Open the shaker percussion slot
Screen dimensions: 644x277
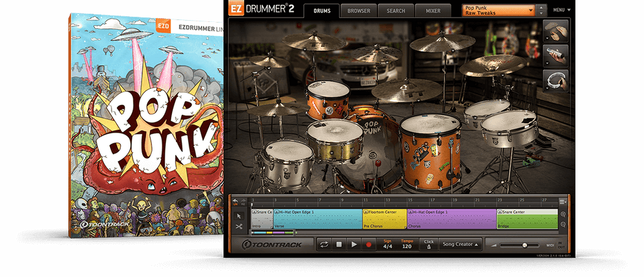pos(556,56)
